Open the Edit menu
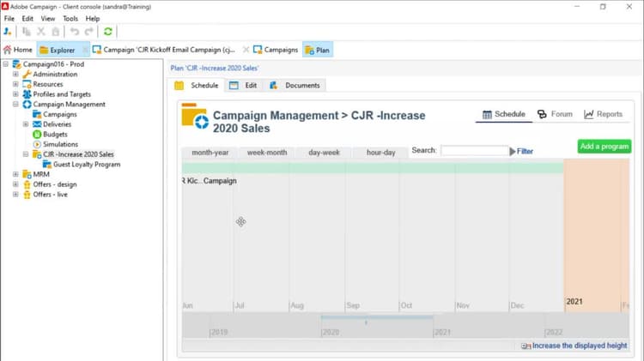 (27, 19)
